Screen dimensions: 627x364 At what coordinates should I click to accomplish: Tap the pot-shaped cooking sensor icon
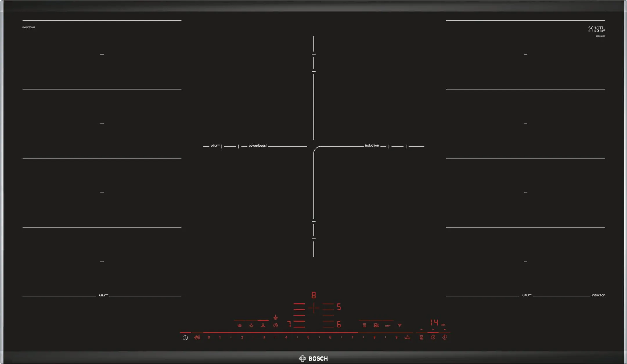(x=239, y=325)
